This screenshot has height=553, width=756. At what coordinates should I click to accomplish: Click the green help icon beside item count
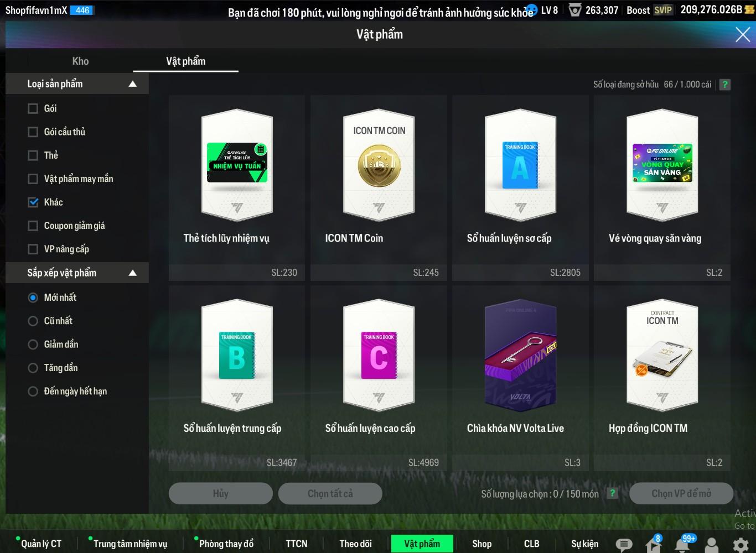(x=724, y=85)
